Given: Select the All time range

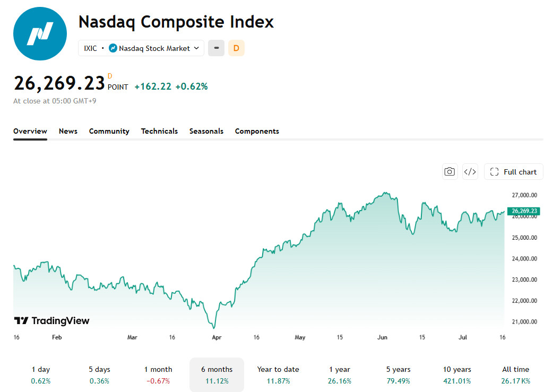Looking at the screenshot, I should pyautogui.click(x=516, y=374).
